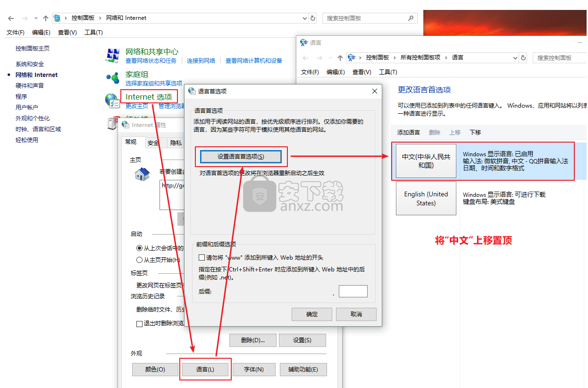Image resolution: width=588 pixels, height=388 pixels.
Task: Click 设置(S) button in Internet 属性
Action: 302,340
